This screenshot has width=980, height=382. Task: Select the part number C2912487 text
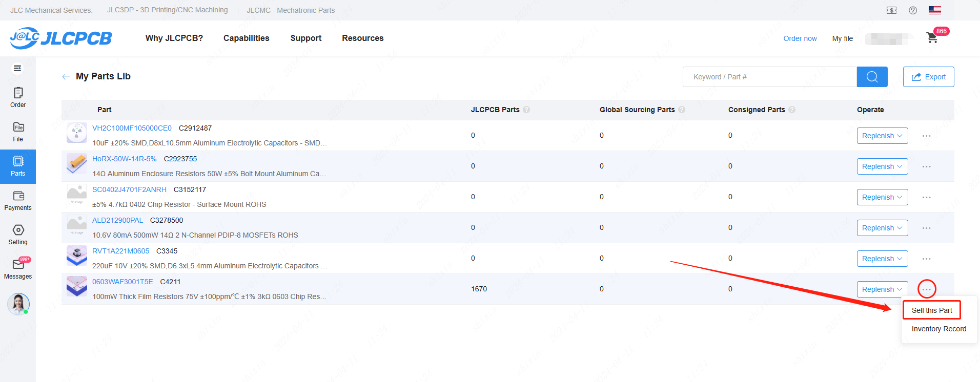195,128
